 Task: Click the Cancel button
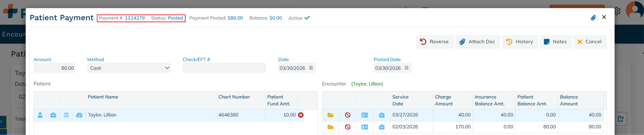[x=590, y=42]
